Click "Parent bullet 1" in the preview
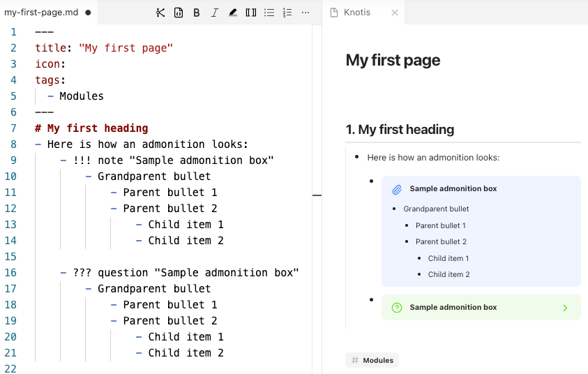This screenshot has width=588, height=374. (x=441, y=225)
